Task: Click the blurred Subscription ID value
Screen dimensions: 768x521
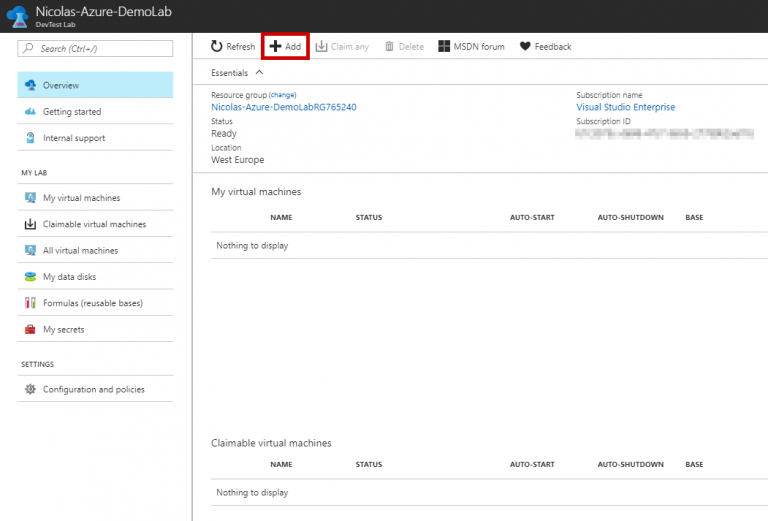Action: [665, 133]
